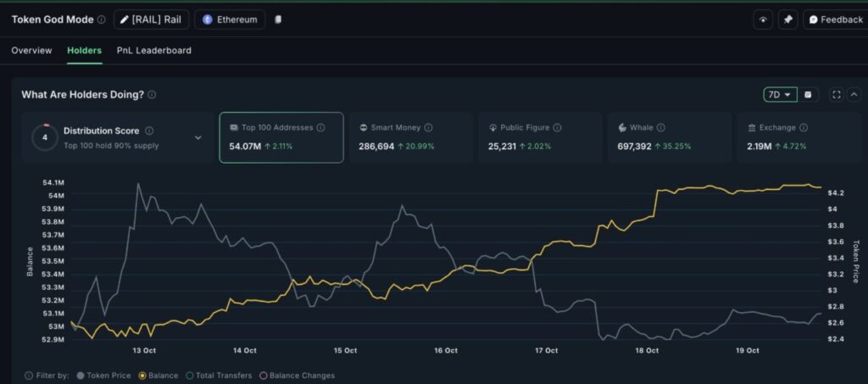Toggle the Token Price filter

pos(103,376)
